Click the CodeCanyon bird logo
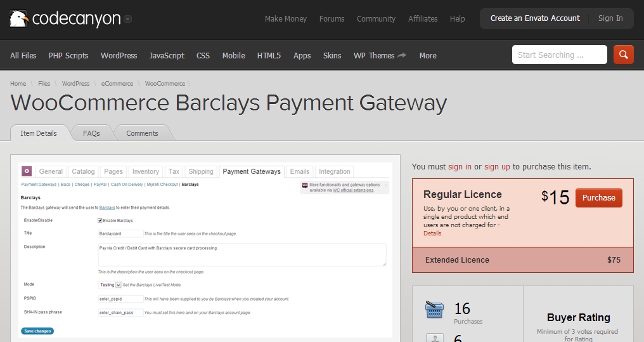 point(18,19)
